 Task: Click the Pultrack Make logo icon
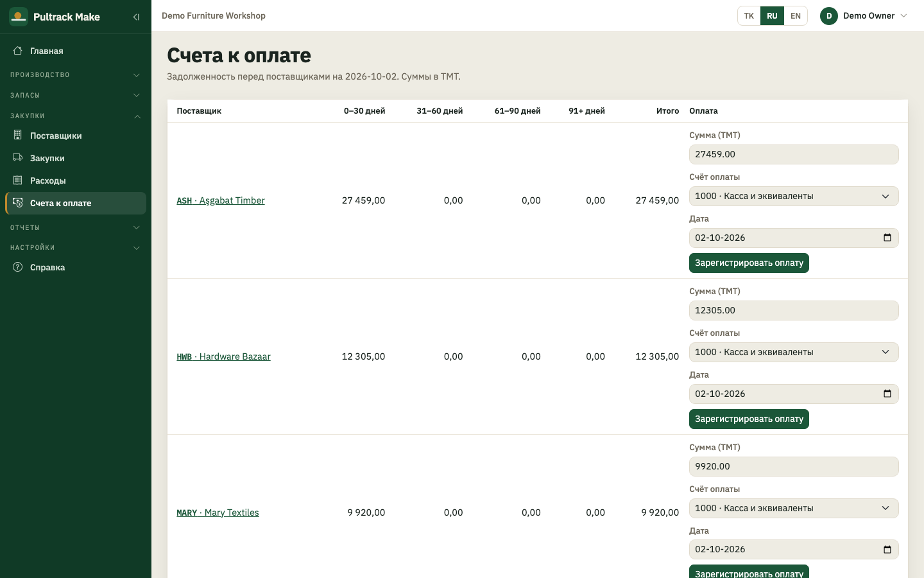tap(19, 17)
